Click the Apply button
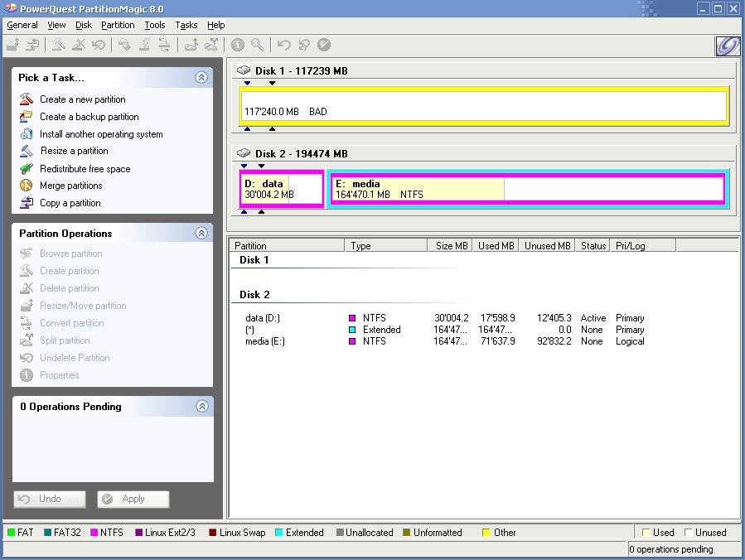The height and width of the screenshot is (560, 745). 133,499
